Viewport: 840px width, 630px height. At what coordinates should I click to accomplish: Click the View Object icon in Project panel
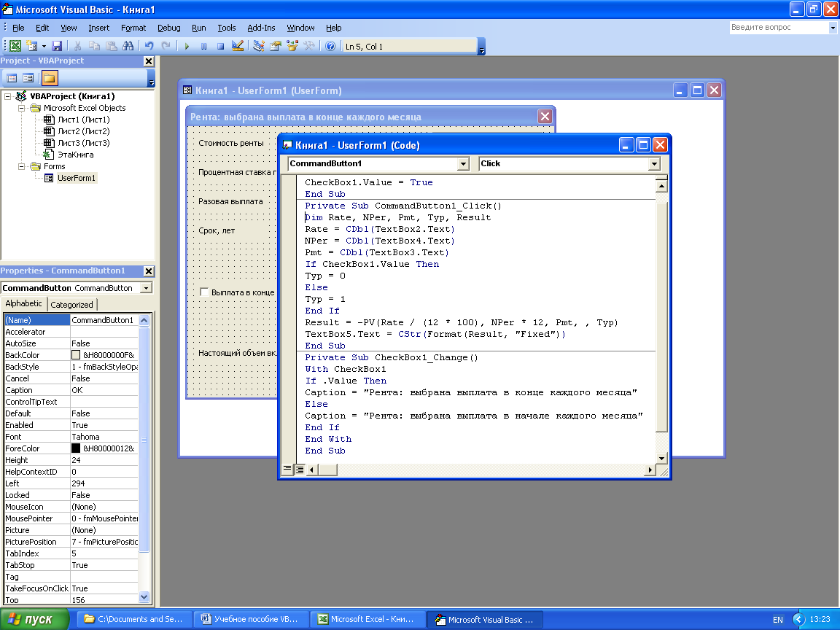(x=28, y=78)
